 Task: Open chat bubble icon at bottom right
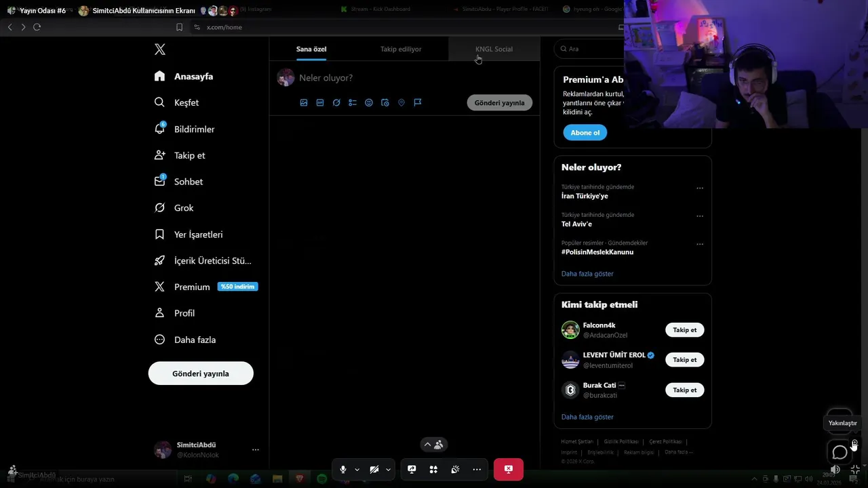coord(840,452)
